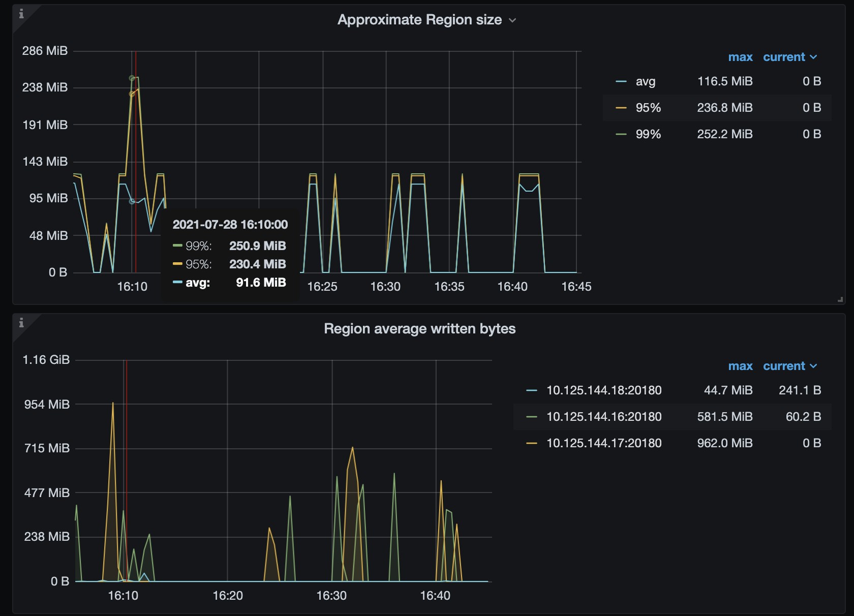Select 10.125.144.17:20180 series name in legend
The image size is (854, 616).
[x=604, y=443]
